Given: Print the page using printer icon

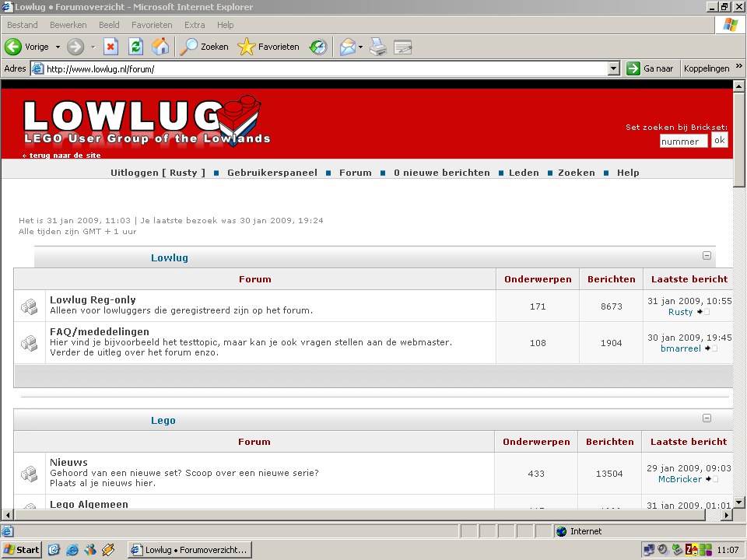Looking at the screenshot, I should (379, 47).
